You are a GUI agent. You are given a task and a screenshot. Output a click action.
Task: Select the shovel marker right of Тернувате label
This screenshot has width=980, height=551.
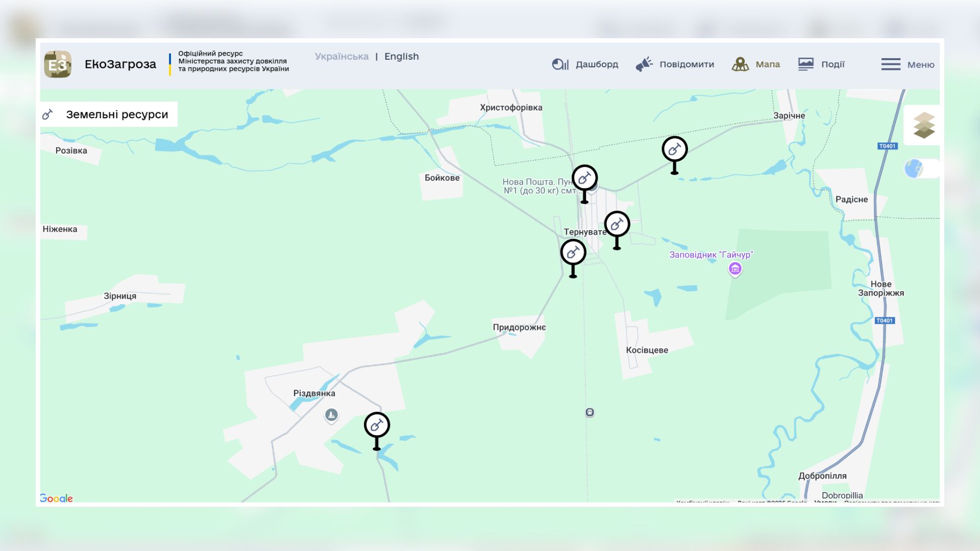[x=617, y=224]
